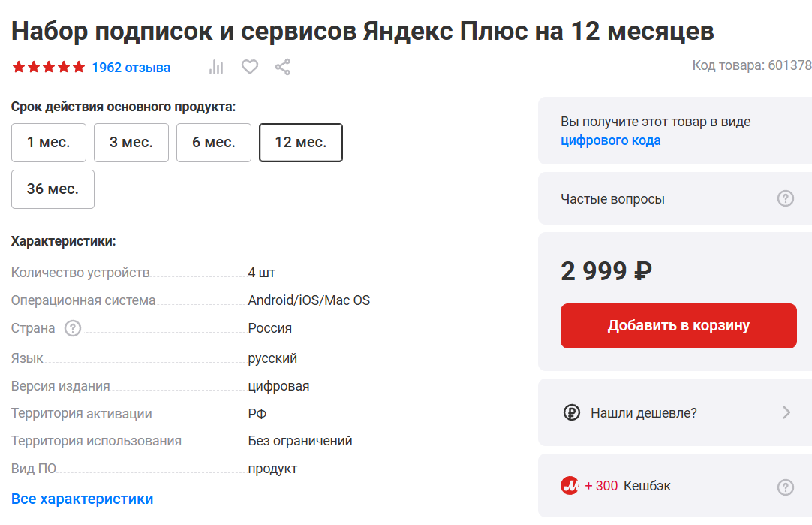812x525 pixels.
Task: Open help icon next to Частые вопросы
Action: (785, 199)
